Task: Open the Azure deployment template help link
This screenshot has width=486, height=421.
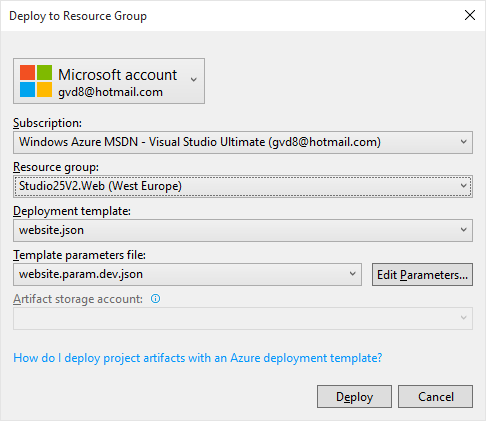Action: (198, 358)
